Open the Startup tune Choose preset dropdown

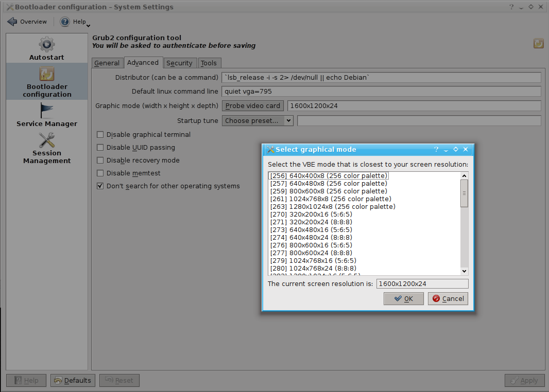pos(258,121)
